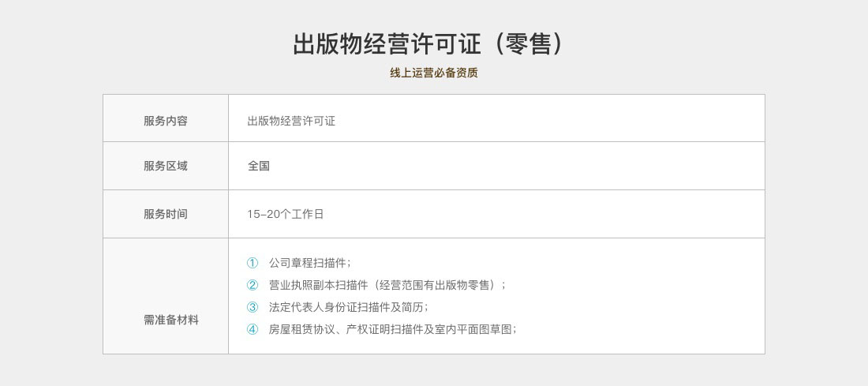The width and height of the screenshot is (868, 386).
Task: Select the 全国 service area value
Action: pos(259,166)
